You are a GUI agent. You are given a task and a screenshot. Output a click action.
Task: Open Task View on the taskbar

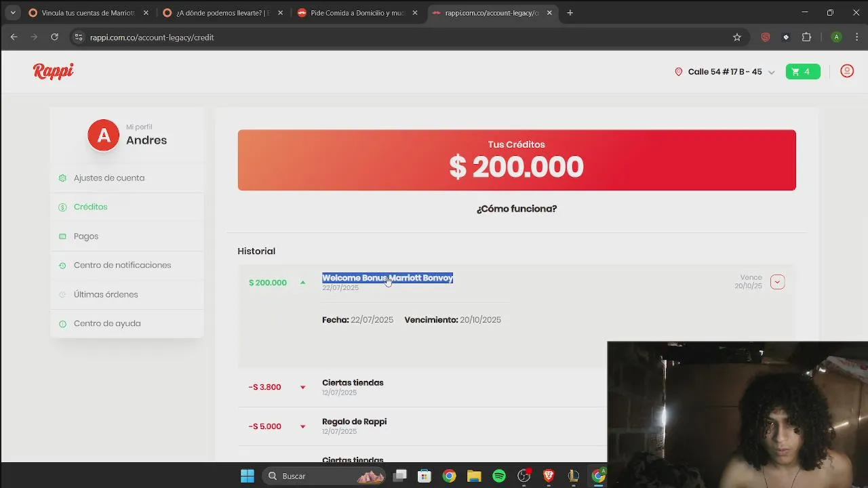point(400,476)
